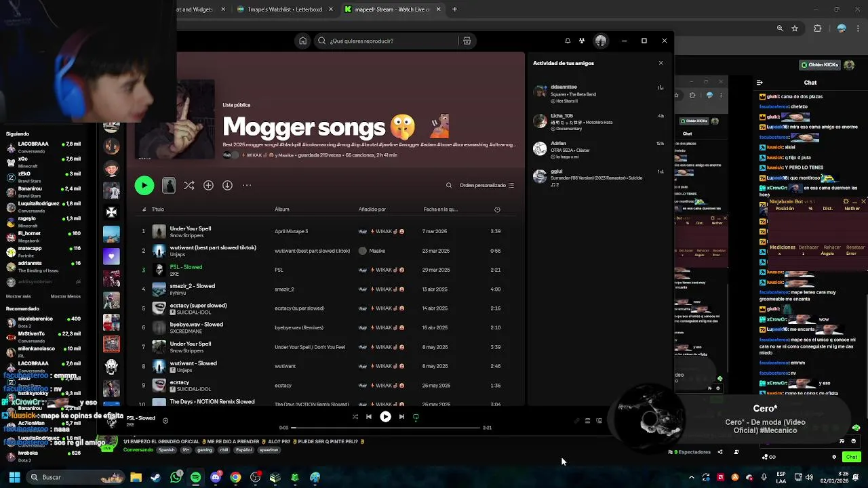Open friend Adrian's activity entry
The height and width of the screenshot is (488, 868).
pos(599,150)
